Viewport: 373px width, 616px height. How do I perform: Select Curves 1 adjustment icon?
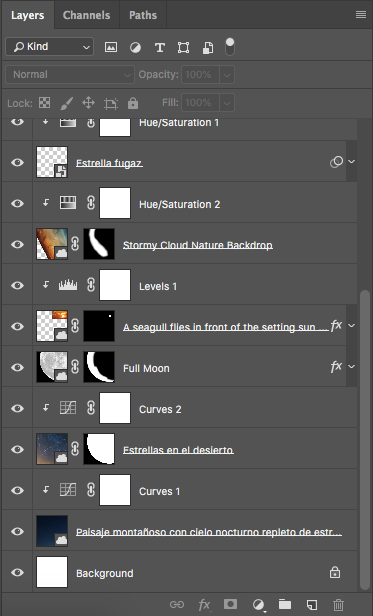[68, 490]
